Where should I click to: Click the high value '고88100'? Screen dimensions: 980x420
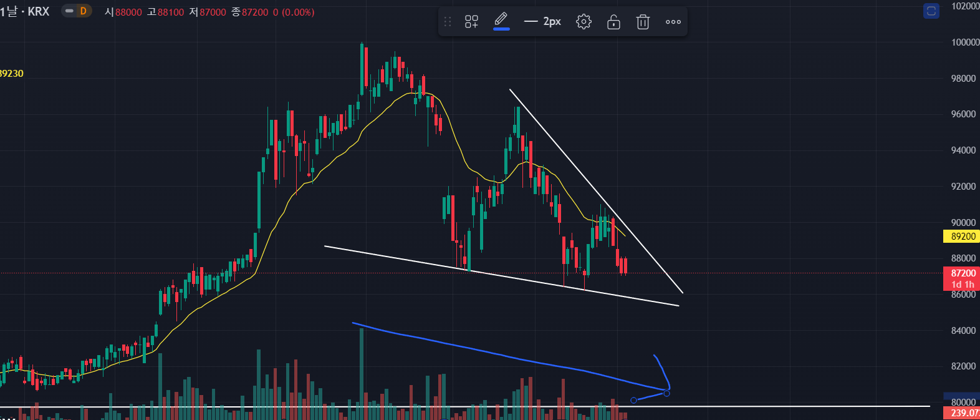(165, 12)
